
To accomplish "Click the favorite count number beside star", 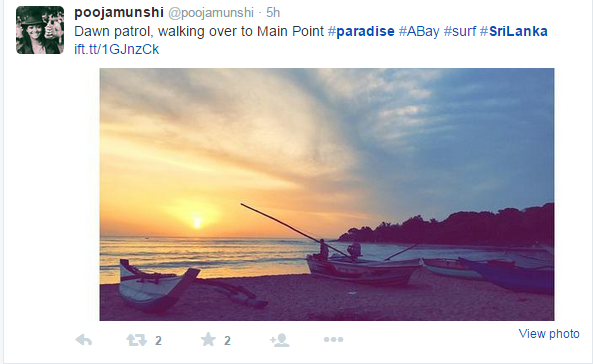I will (227, 341).
